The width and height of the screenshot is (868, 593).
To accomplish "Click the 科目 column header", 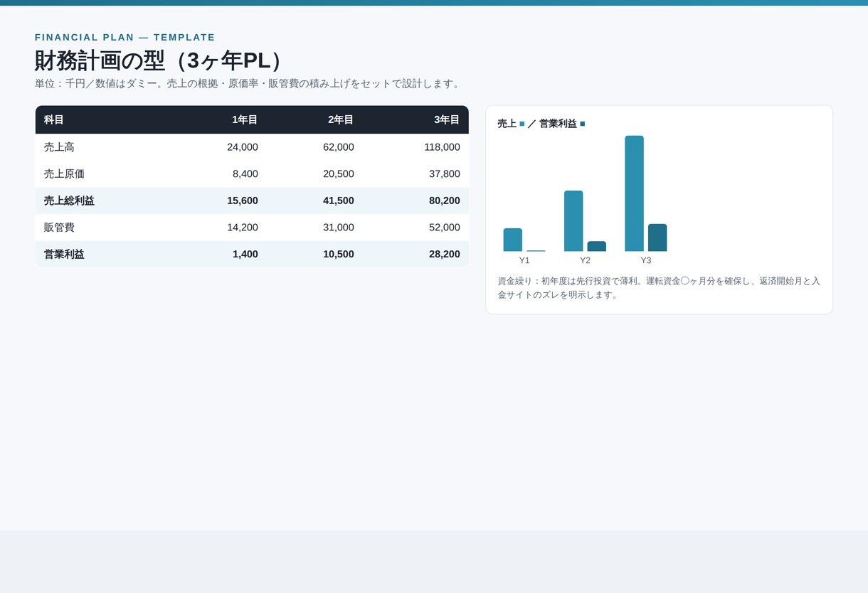I will pos(54,119).
